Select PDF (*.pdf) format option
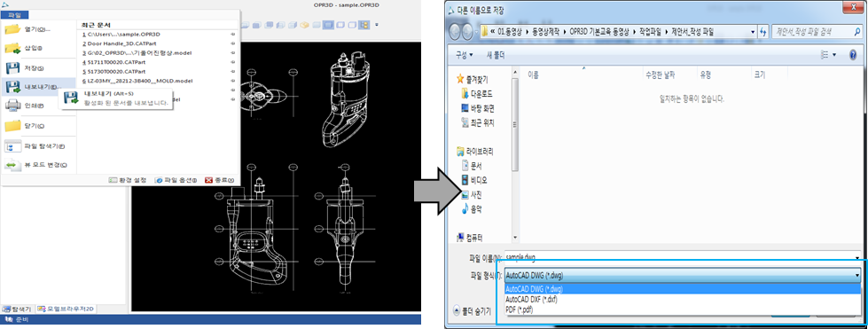The image size is (868, 329). tap(682, 309)
